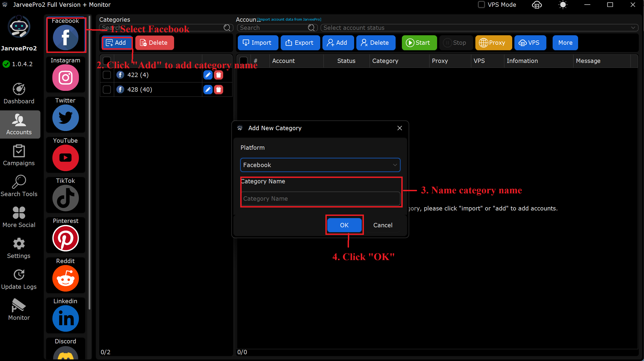Open Search Tools section
The height and width of the screenshot is (361, 644).
pos(19,186)
